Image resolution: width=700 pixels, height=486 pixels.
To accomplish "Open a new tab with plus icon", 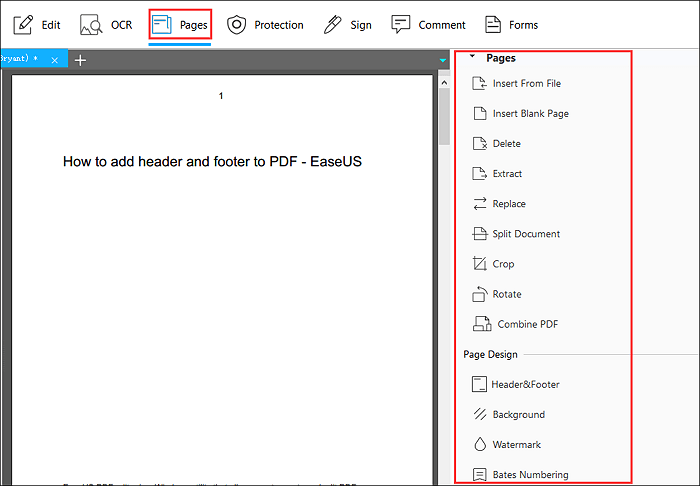I will point(80,60).
